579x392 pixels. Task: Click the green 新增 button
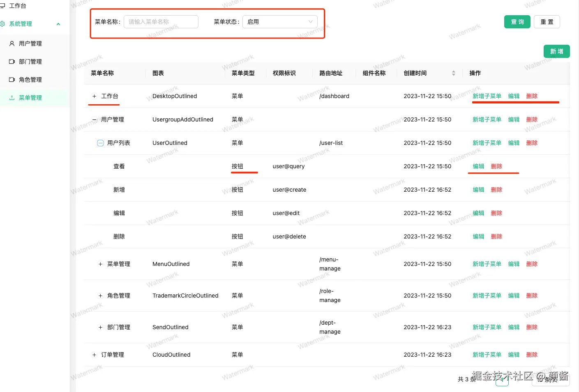[x=557, y=51]
